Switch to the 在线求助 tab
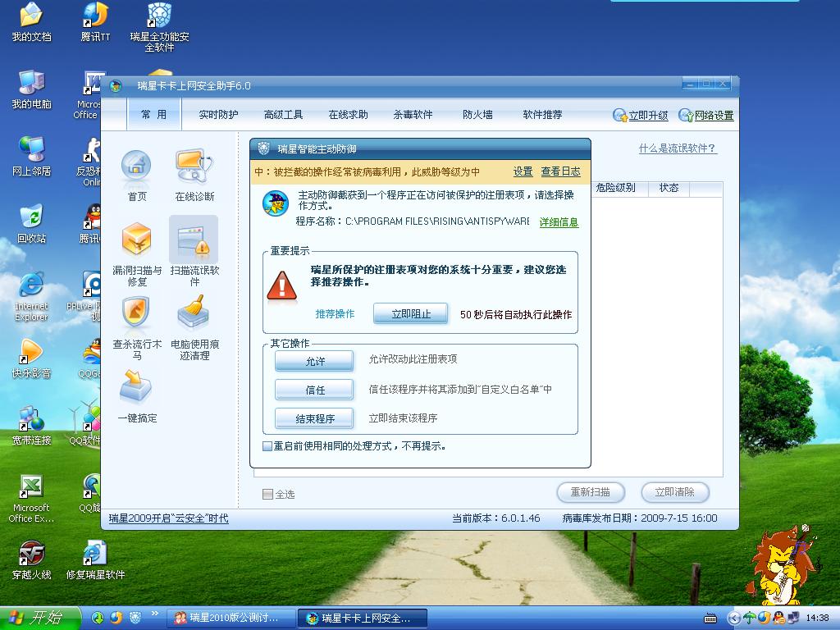The height and width of the screenshot is (630, 840). [x=348, y=115]
